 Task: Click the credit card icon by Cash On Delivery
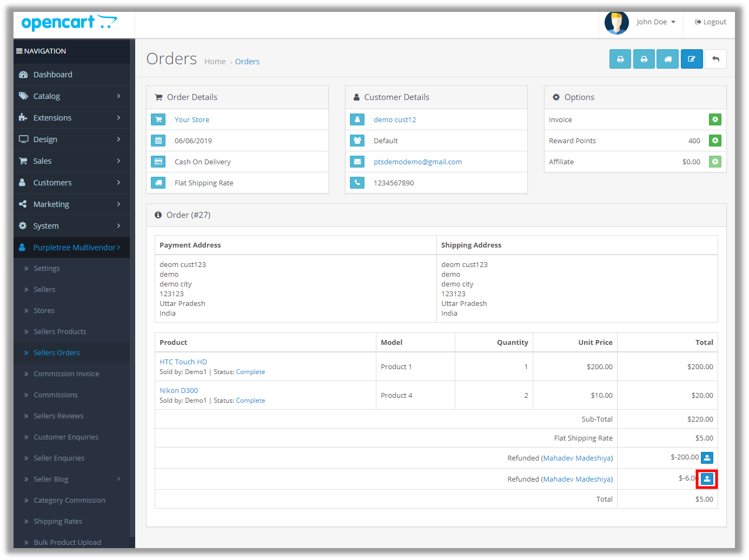(158, 162)
